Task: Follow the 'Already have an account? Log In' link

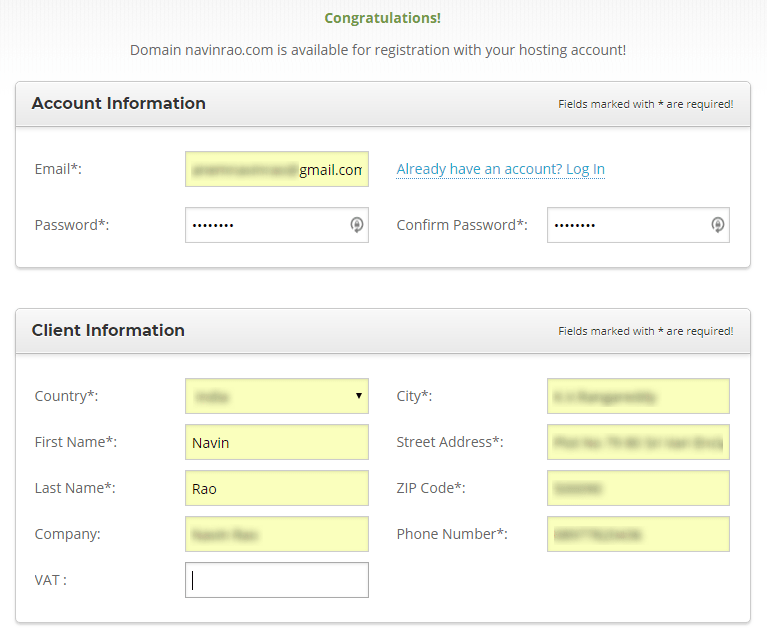Action: point(500,169)
